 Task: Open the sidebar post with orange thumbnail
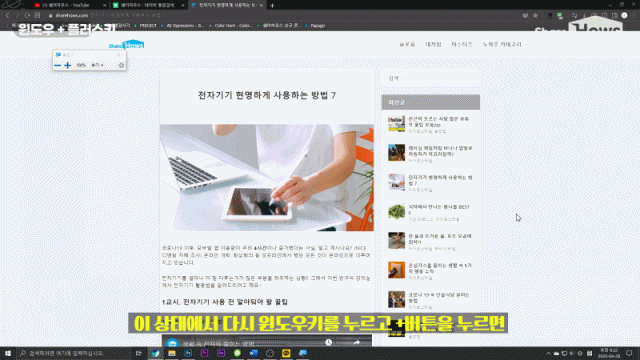pyautogui.click(x=396, y=270)
